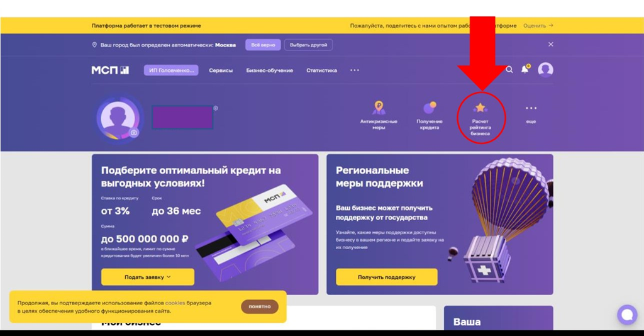Dismiss the city detection banner

click(x=551, y=45)
